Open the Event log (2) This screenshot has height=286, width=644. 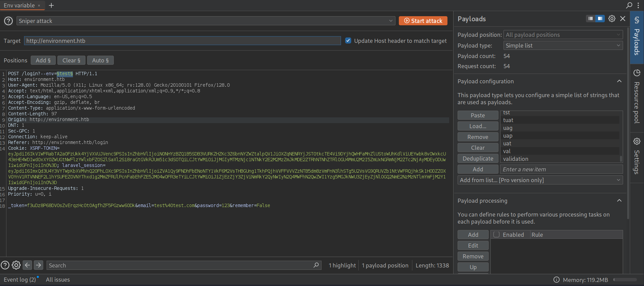(20, 280)
